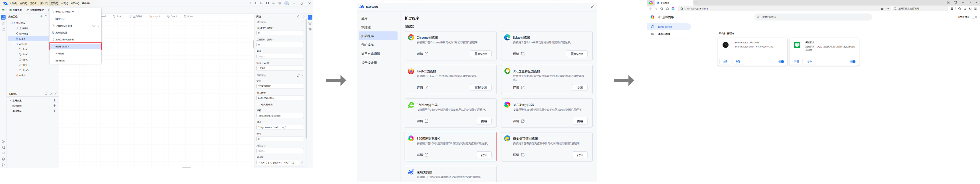Image resolution: width=980 pixels, height=184 pixels.
Task: Open the browser hamburger menu
Action: coord(975,9)
